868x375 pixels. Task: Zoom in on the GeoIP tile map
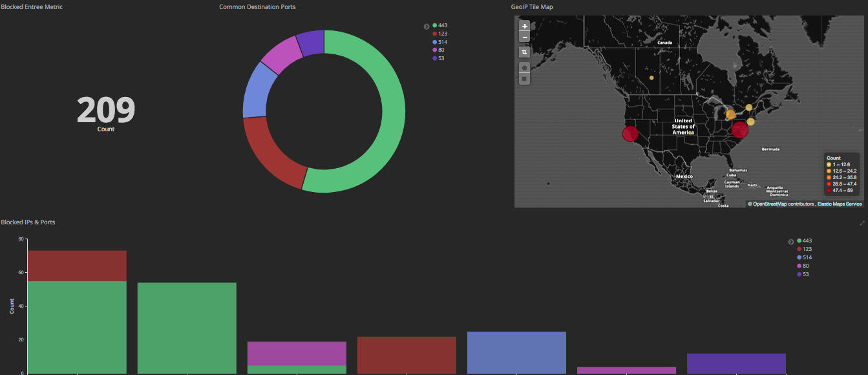[x=525, y=27]
